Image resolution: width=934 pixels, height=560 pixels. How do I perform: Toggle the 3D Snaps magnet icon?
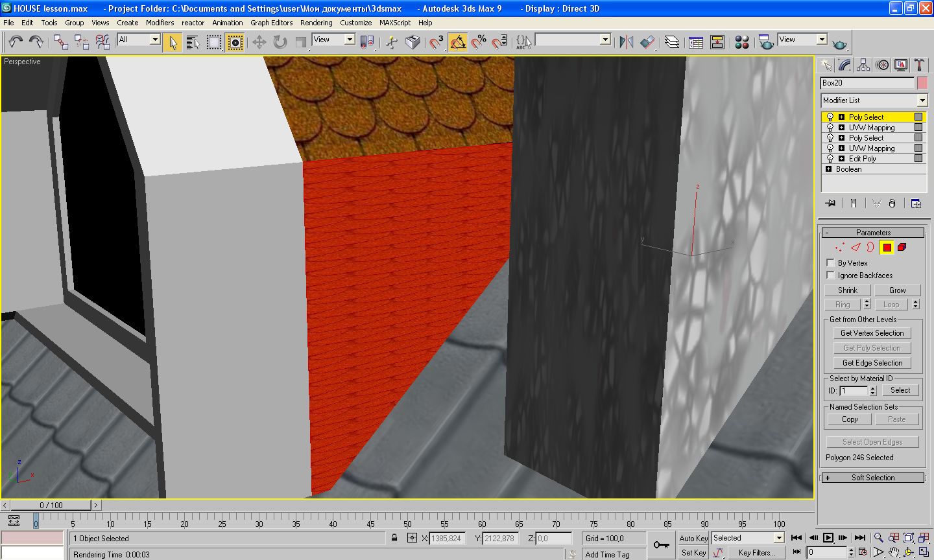click(x=437, y=42)
